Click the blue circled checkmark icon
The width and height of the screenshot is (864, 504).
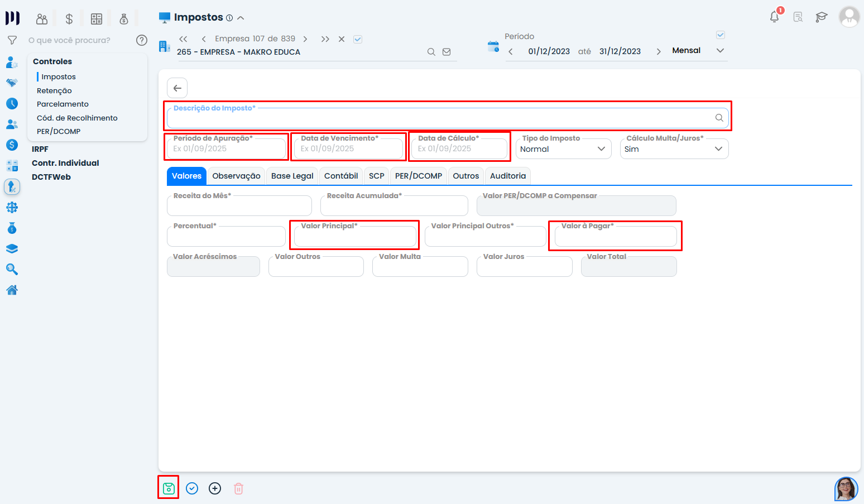click(192, 489)
